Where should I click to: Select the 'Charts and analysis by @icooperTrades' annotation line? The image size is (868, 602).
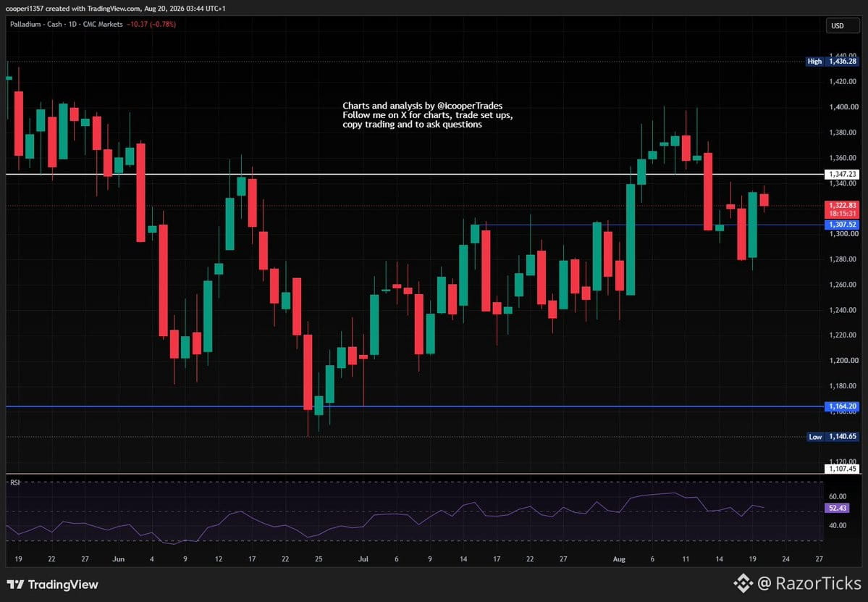pyautogui.click(x=422, y=106)
